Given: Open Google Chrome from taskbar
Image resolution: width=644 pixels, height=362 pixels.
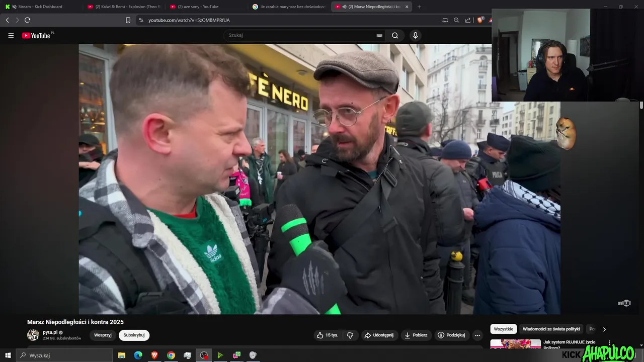Looking at the screenshot, I should tap(171, 355).
